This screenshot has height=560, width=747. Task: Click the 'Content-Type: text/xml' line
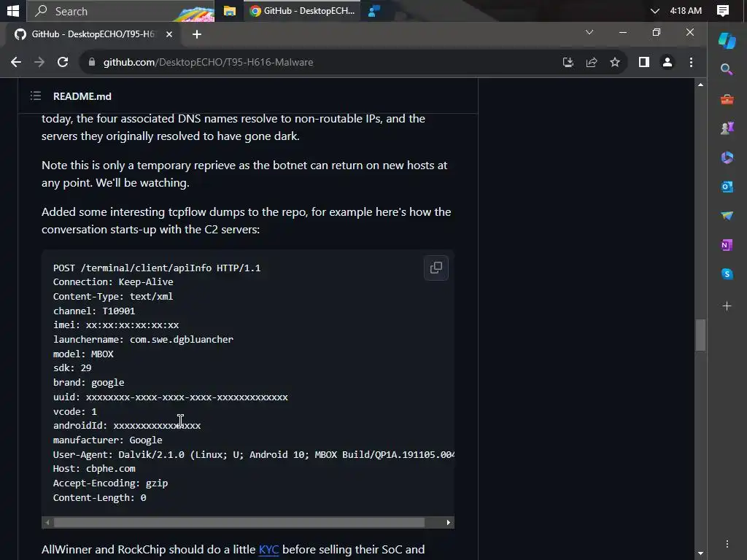pyautogui.click(x=113, y=296)
